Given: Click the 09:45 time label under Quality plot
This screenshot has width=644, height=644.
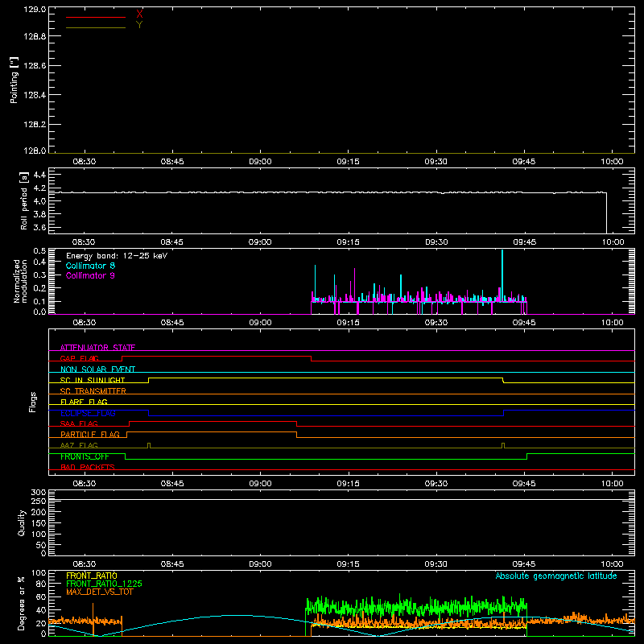Looking at the screenshot, I should click(x=524, y=564).
